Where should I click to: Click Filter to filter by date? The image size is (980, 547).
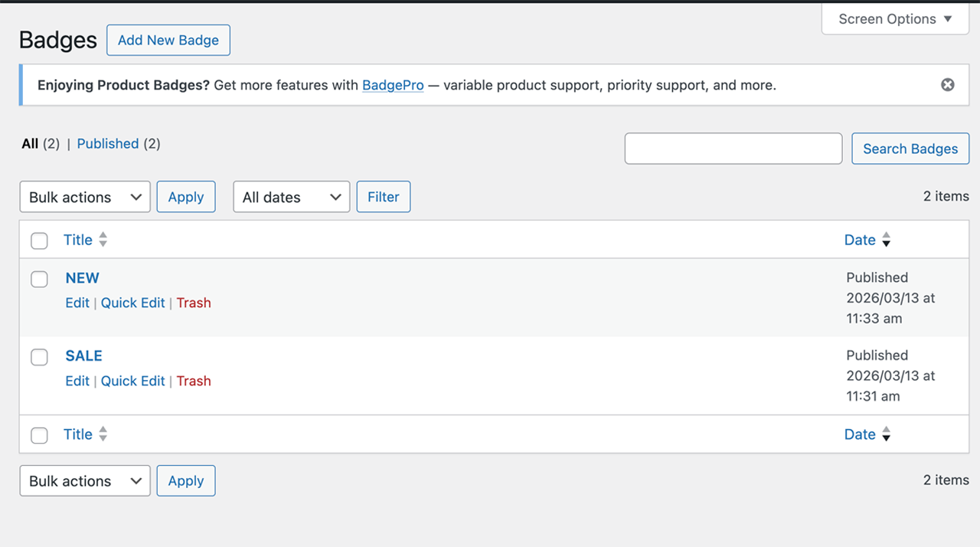point(383,197)
